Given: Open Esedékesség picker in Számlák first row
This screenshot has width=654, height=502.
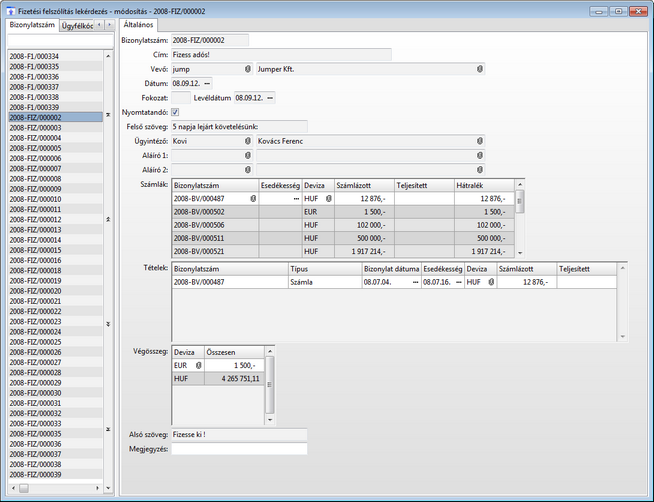Looking at the screenshot, I should (295, 199).
